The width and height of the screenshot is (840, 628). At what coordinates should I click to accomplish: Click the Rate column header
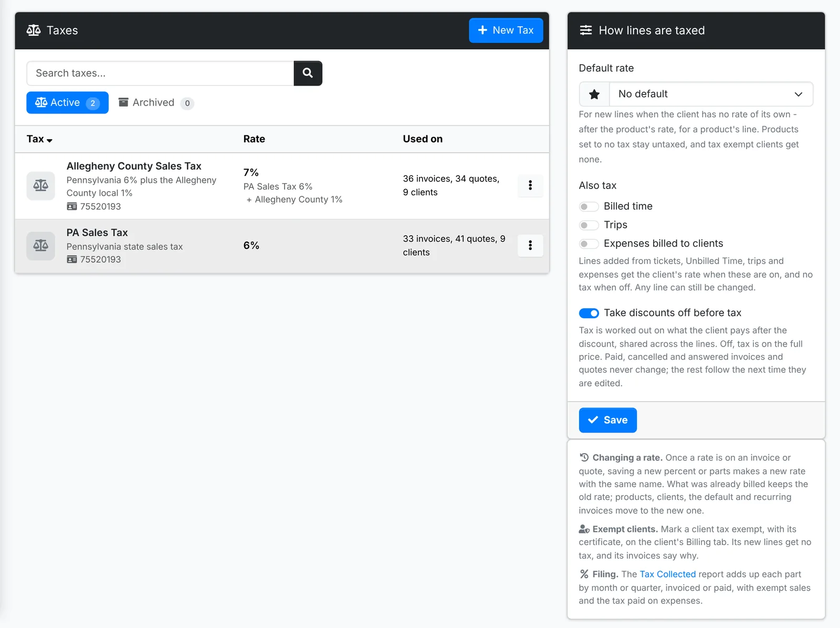(254, 139)
